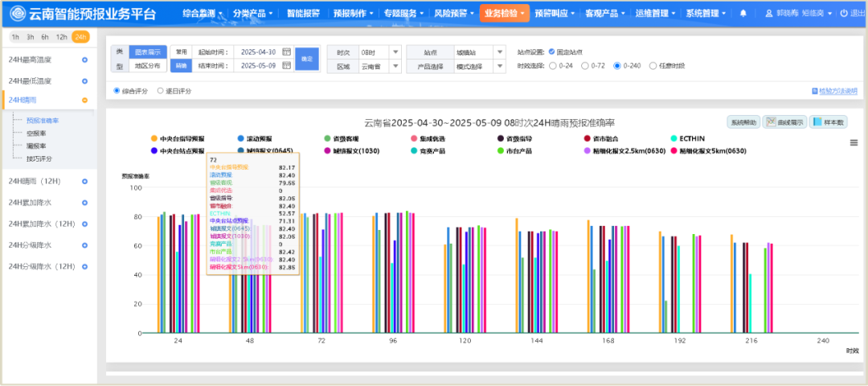
Task: Open the start date calendar picker
Action: (286, 51)
